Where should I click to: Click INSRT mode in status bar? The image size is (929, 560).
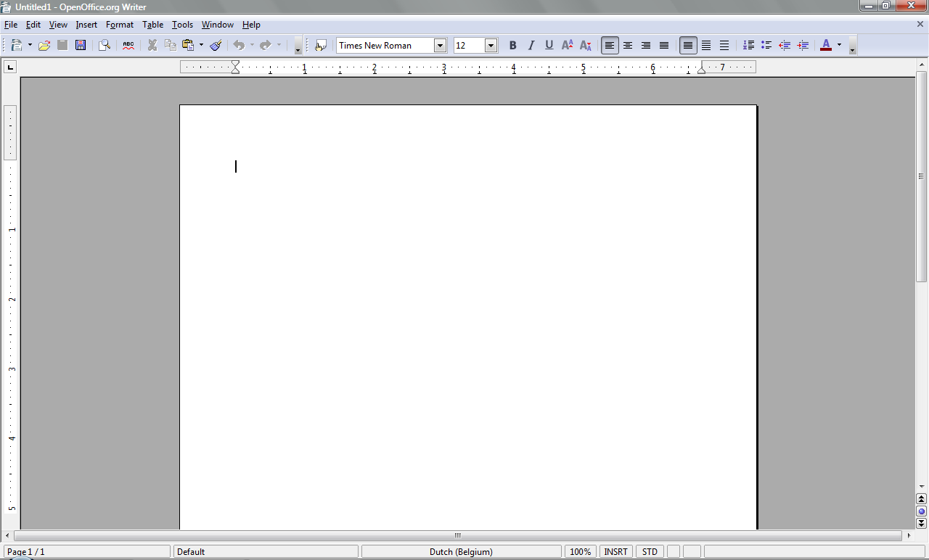point(615,552)
